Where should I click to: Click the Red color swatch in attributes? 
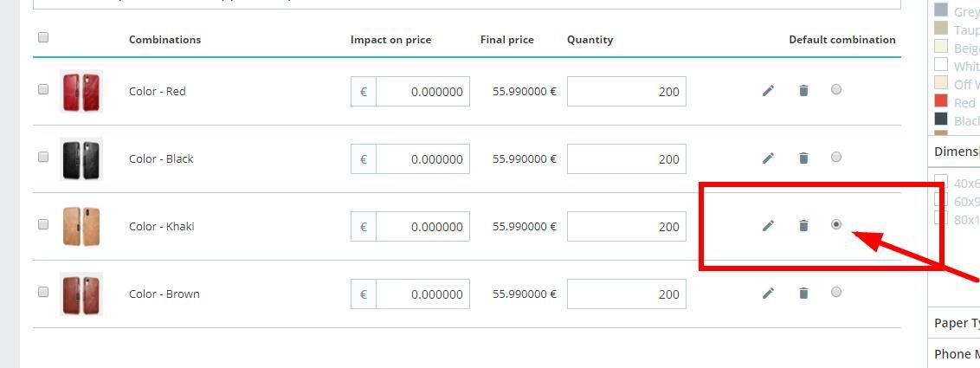coord(941,101)
